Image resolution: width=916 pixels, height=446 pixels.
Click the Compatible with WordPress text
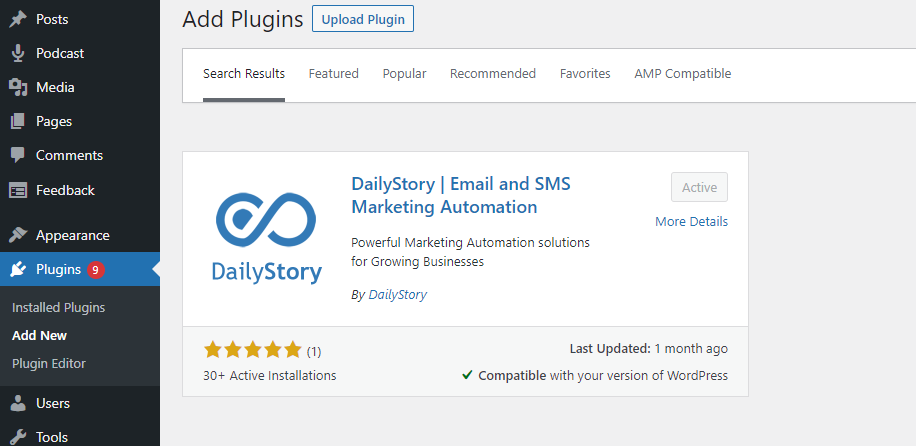(603, 375)
